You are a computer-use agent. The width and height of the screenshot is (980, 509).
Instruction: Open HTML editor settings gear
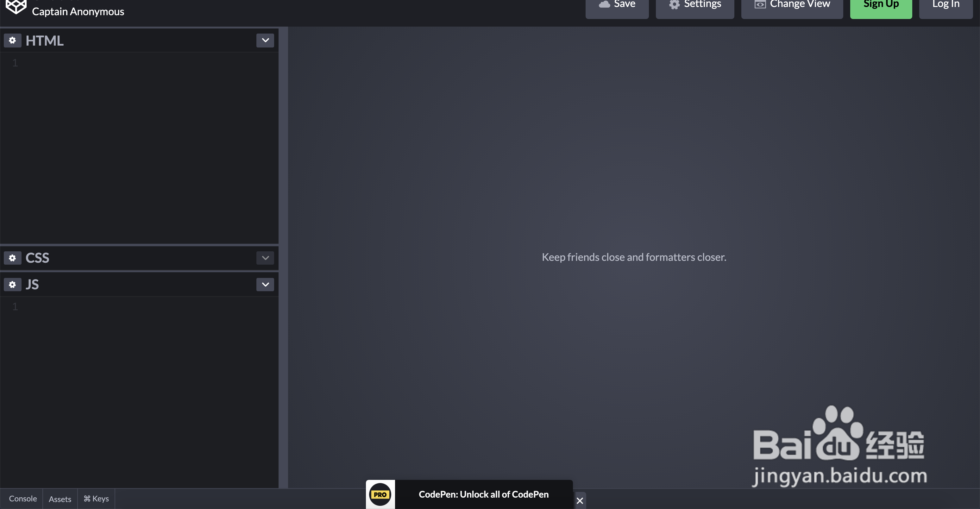(x=13, y=40)
